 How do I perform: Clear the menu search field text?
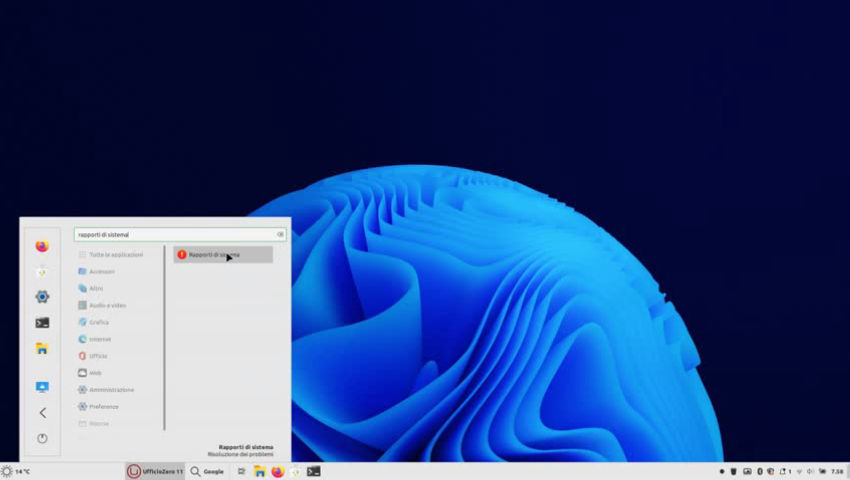click(x=280, y=235)
